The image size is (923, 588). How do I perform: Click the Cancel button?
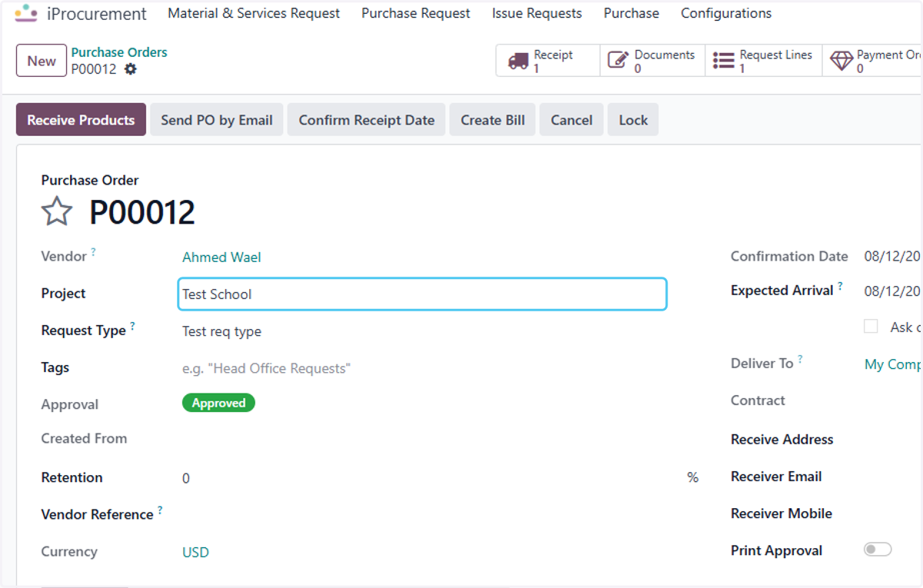click(x=571, y=120)
